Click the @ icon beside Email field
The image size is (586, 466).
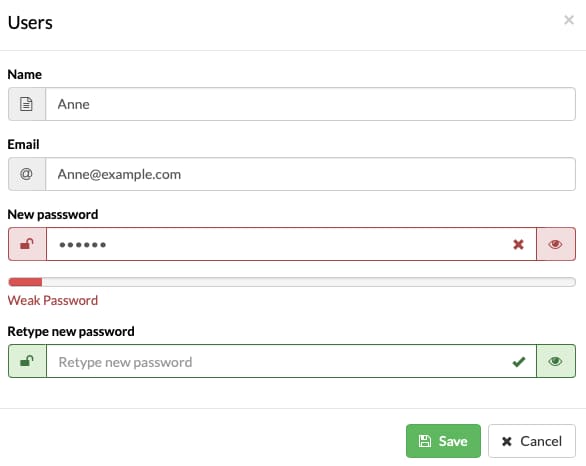coord(26,174)
